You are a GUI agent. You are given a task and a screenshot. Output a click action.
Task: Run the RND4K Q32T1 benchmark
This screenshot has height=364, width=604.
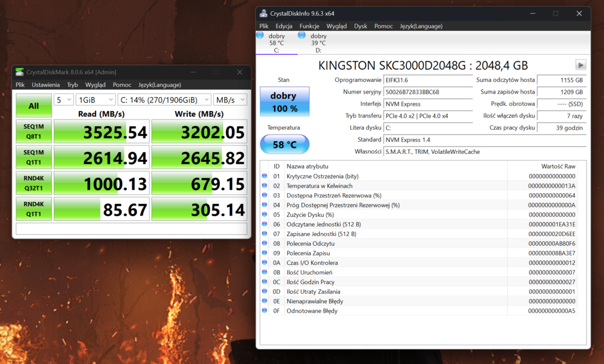pos(34,184)
